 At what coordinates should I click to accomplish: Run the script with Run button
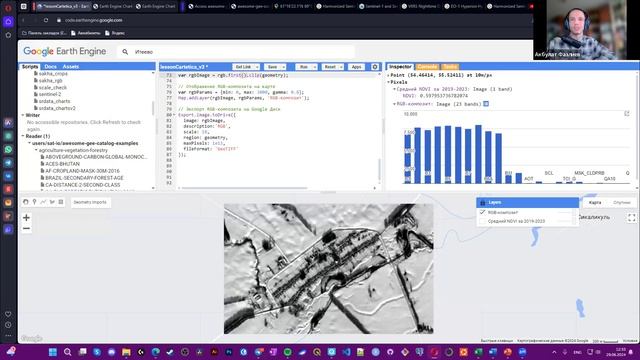(304, 67)
